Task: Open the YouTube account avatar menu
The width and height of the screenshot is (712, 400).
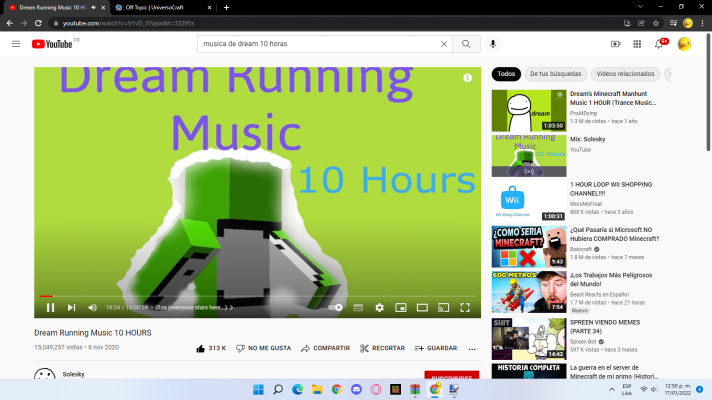Action: tap(684, 44)
